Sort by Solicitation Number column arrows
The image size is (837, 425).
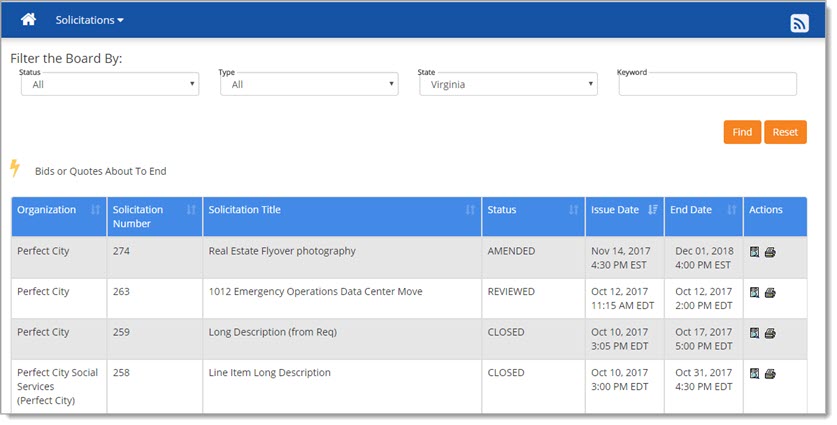coord(191,209)
